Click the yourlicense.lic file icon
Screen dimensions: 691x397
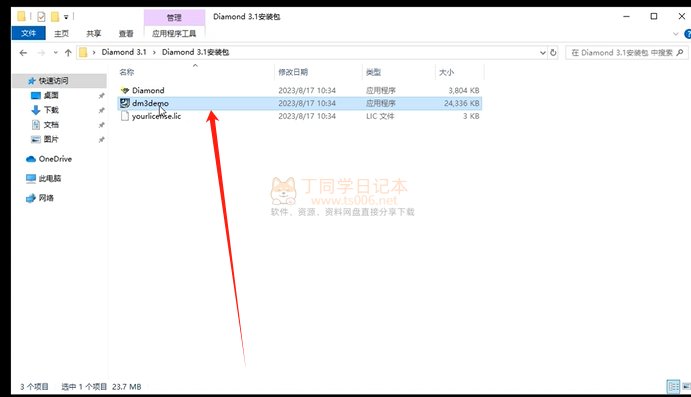tap(125, 116)
